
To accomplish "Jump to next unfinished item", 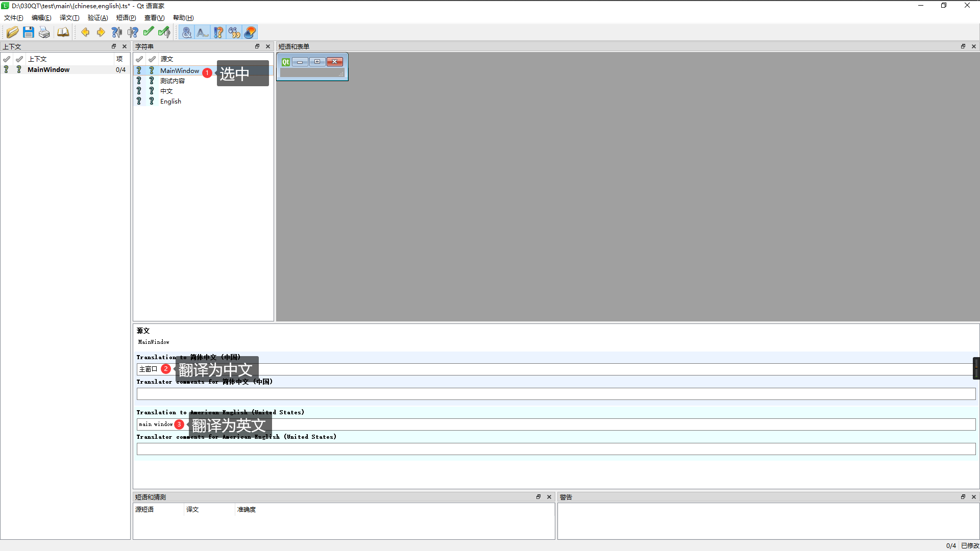I will tap(133, 33).
